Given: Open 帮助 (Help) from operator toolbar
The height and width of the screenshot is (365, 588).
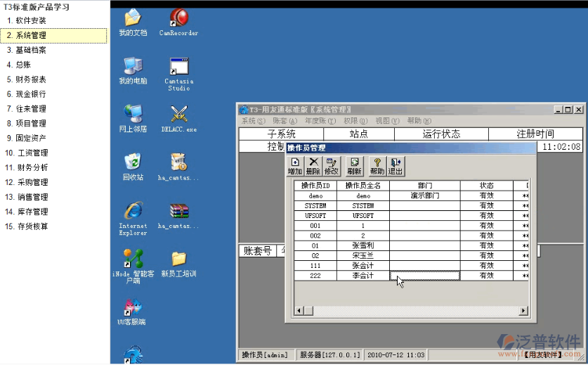Looking at the screenshot, I should point(377,166).
